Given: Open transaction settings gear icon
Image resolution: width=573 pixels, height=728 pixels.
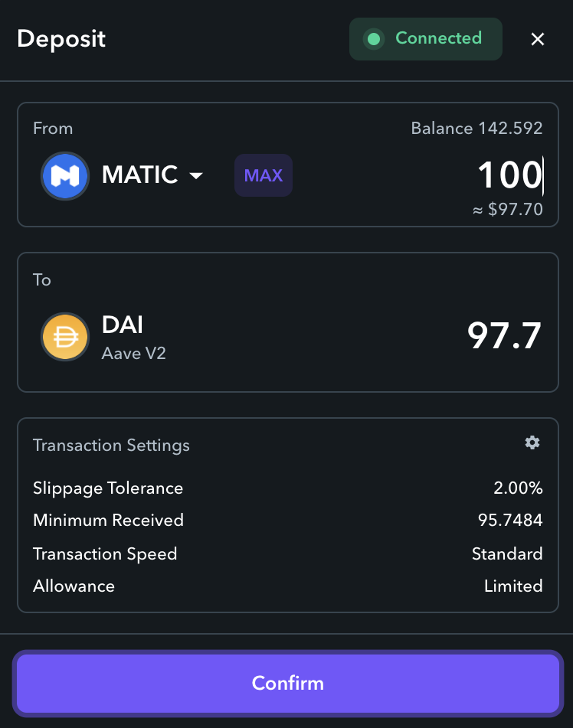Looking at the screenshot, I should click(x=532, y=442).
